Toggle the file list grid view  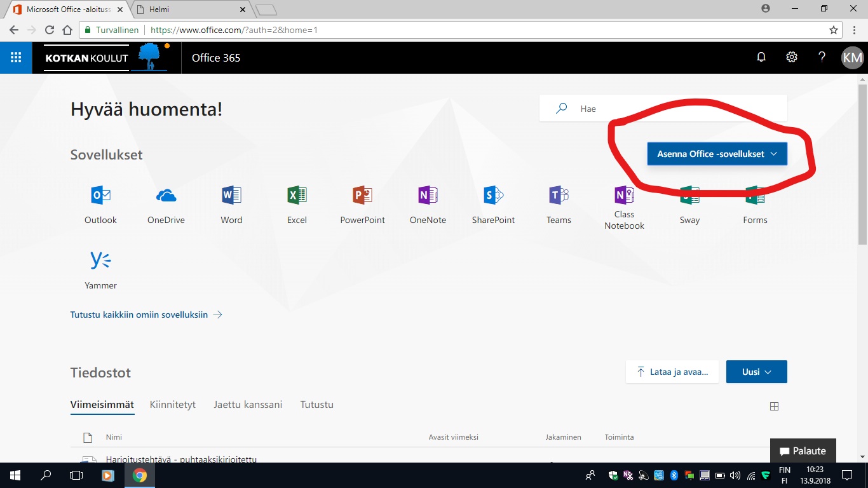pos(774,407)
